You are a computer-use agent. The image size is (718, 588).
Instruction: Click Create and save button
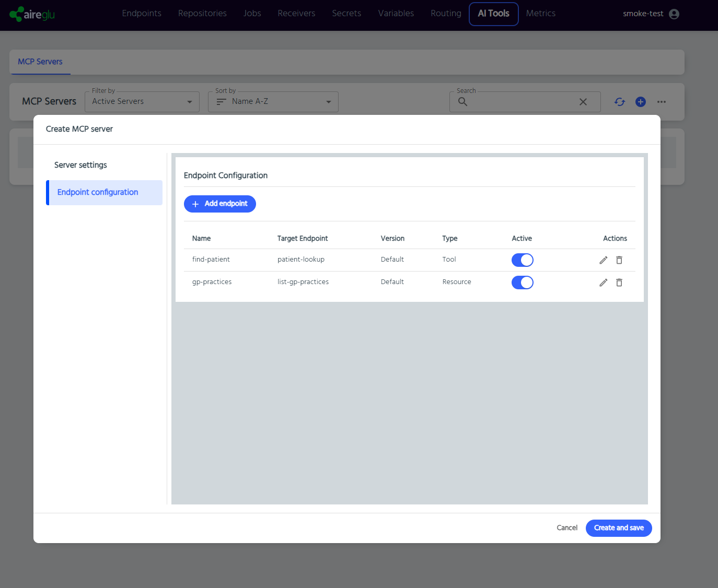pos(619,528)
